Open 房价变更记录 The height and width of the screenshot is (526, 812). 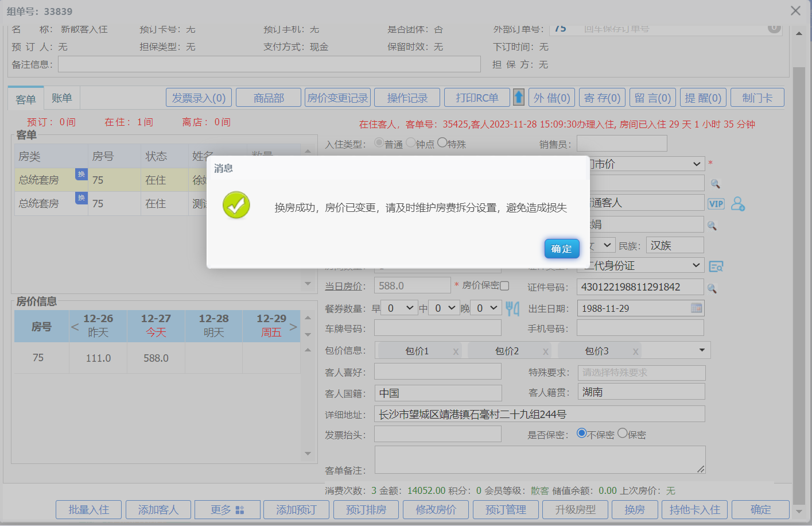click(x=337, y=98)
